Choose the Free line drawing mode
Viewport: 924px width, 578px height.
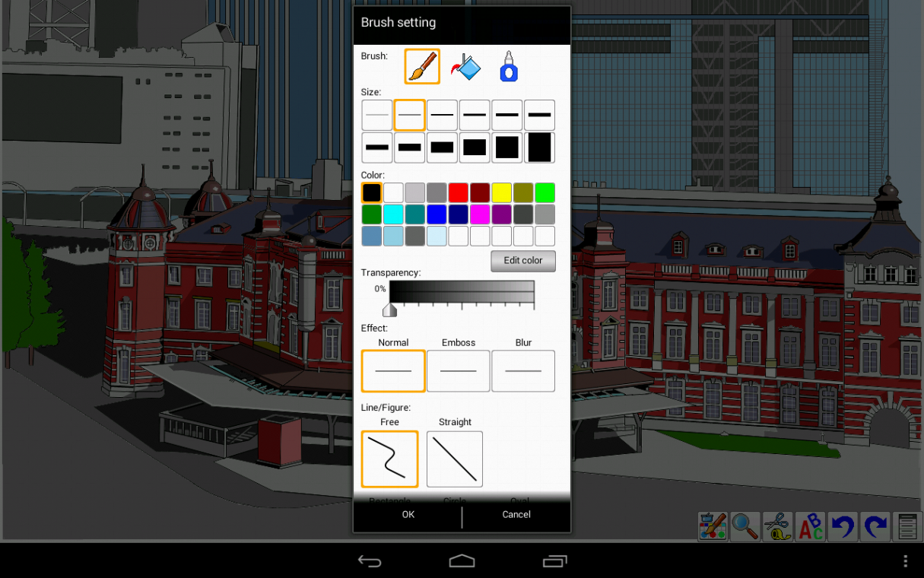click(x=389, y=459)
